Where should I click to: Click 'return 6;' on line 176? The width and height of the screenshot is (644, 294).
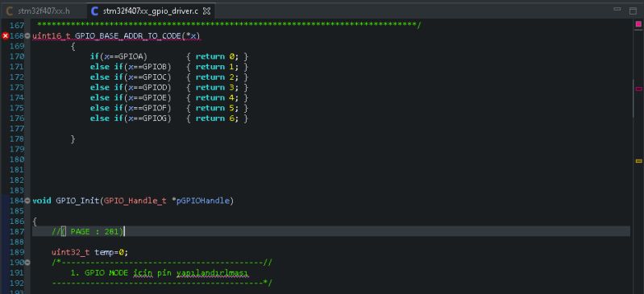[x=217, y=118]
